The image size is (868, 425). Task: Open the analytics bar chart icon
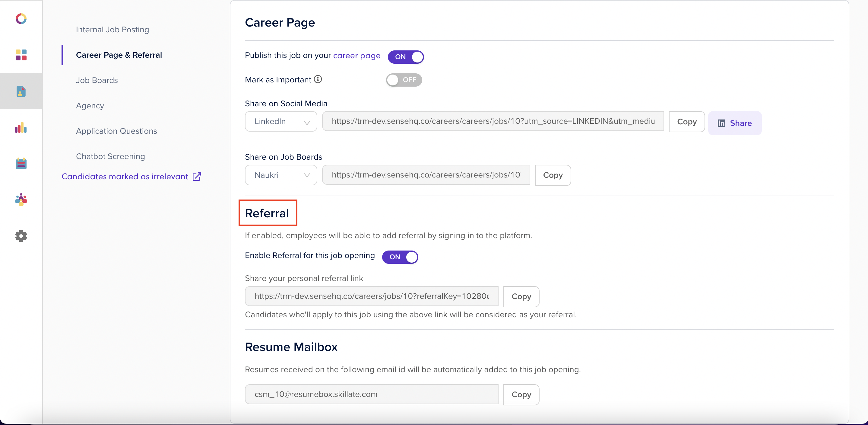point(21,127)
